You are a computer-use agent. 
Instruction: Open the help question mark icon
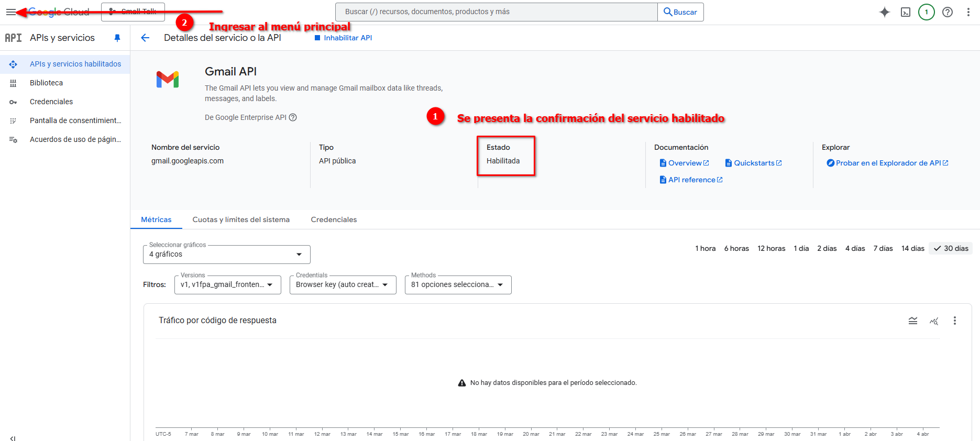pyautogui.click(x=947, y=12)
